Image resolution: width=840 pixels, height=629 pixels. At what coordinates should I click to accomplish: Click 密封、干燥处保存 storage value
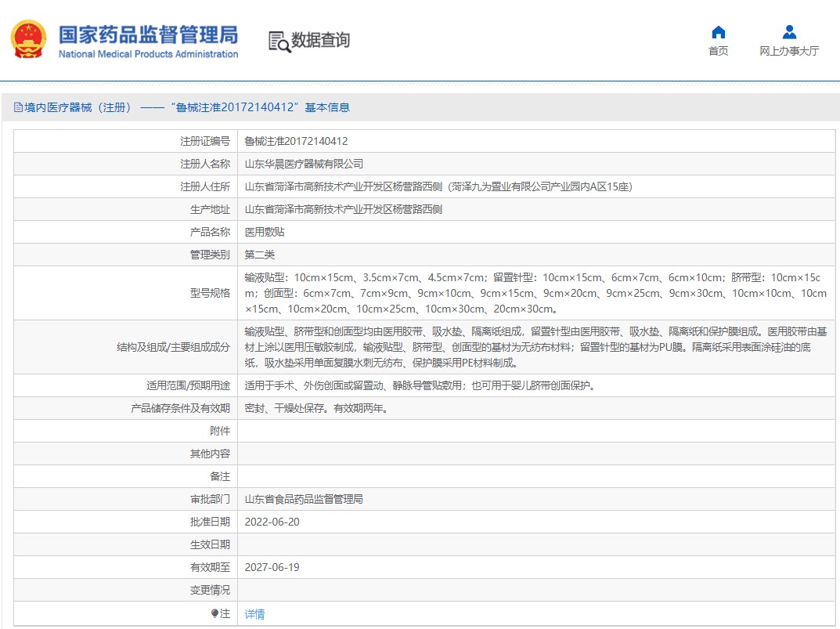[x=316, y=409]
